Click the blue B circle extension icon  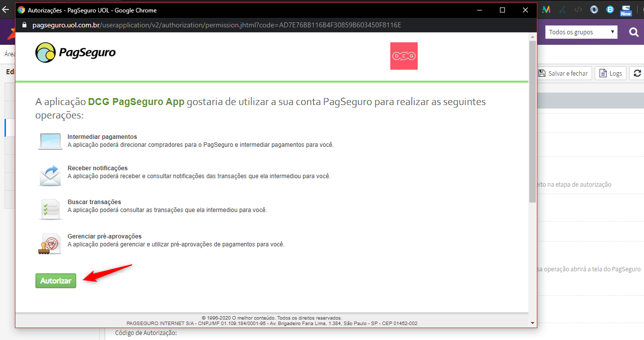click(610, 9)
